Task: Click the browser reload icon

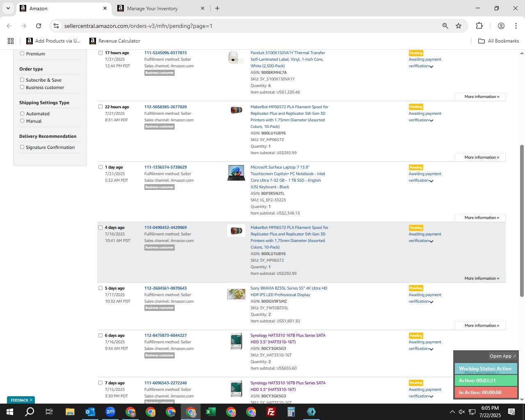Action: point(39,26)
